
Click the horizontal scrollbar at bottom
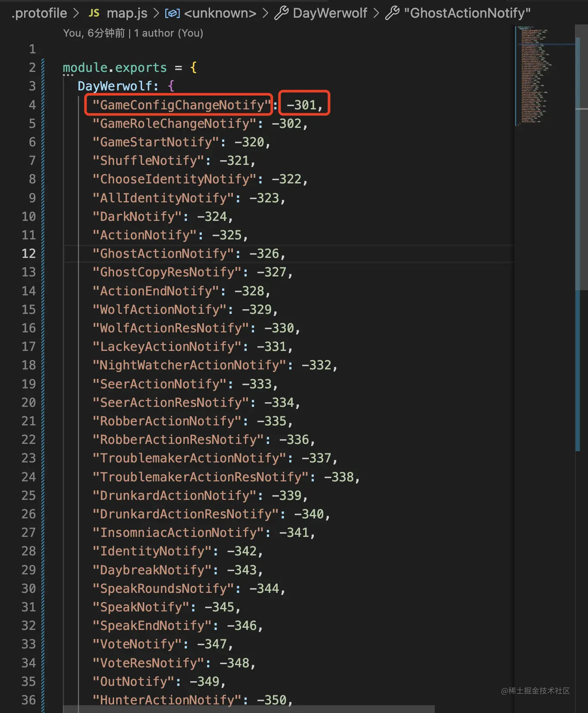[249, 709]
